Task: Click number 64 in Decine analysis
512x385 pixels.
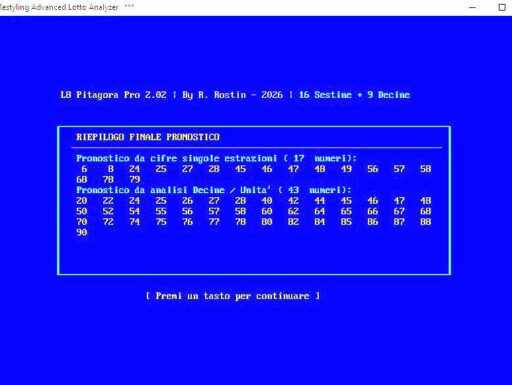Action: (x=320, y=211)
